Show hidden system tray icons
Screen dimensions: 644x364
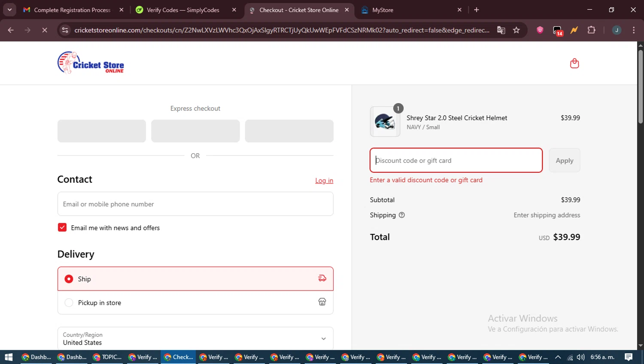click(x=558, y=357)
